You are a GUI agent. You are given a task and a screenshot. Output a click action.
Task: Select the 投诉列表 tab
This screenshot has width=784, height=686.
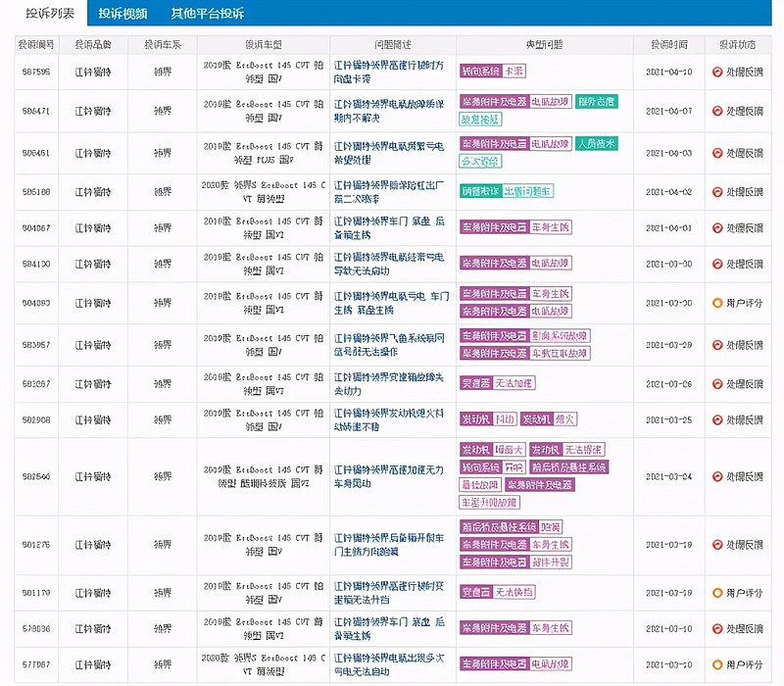point(42,13)
